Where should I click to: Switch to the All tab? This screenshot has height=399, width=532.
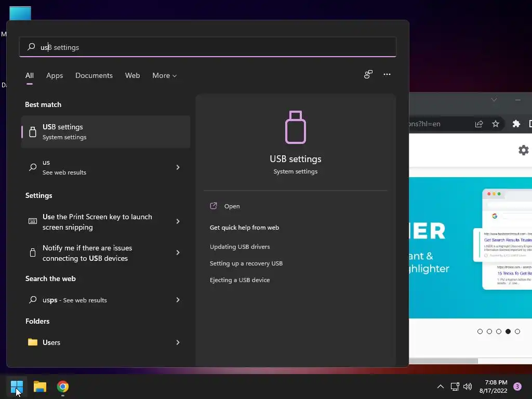pos(30,75)
